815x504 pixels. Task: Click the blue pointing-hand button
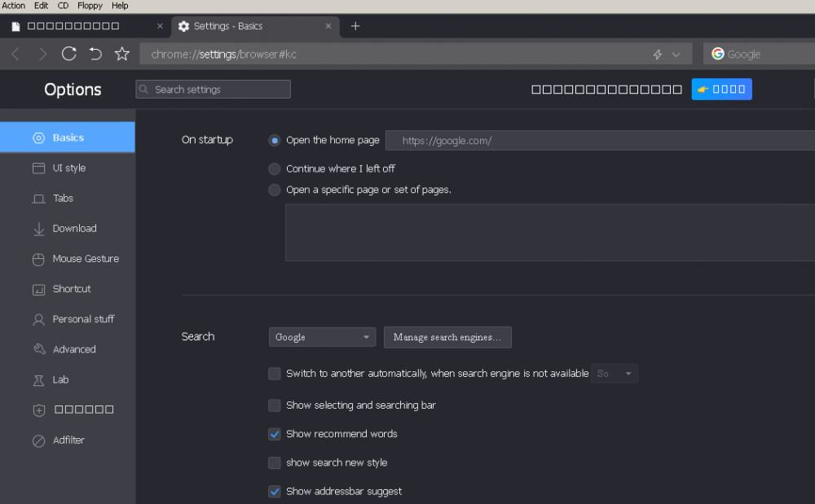tap(721, 90)
